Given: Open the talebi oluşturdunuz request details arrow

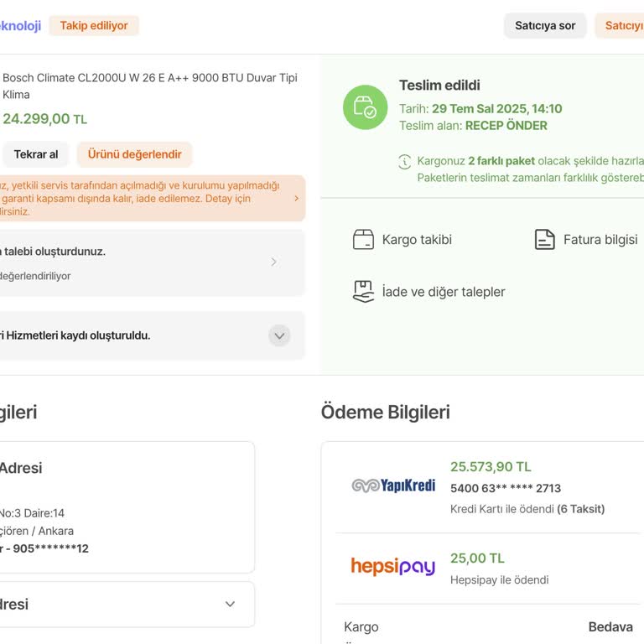Looking at the screenshot, I should (x=273, y=262).
